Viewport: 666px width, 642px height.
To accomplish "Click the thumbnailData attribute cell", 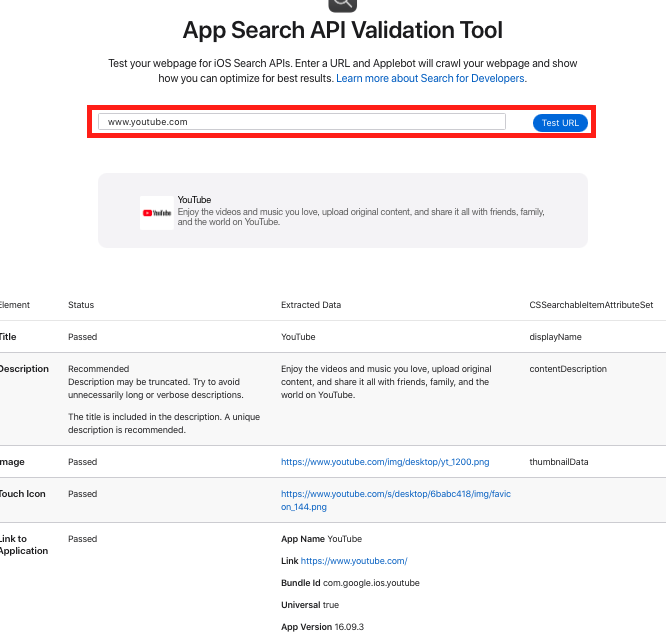I will tap(559, 462).
